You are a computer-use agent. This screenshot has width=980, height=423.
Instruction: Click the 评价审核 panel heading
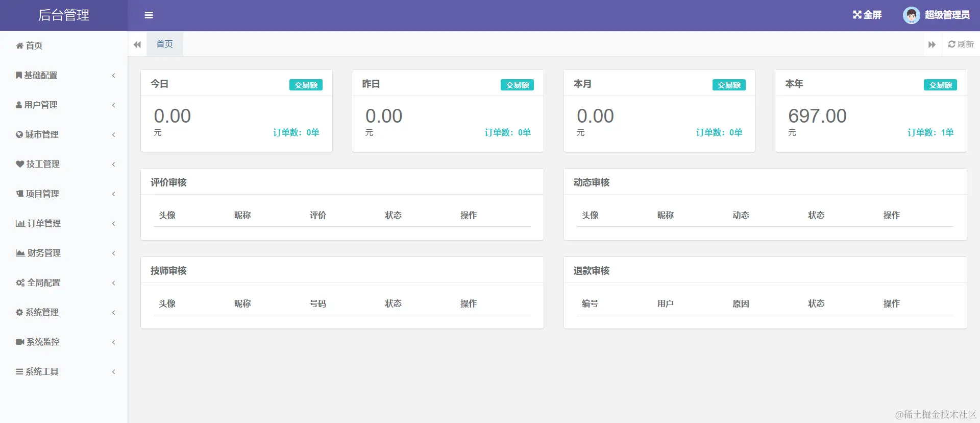point(168,182)
